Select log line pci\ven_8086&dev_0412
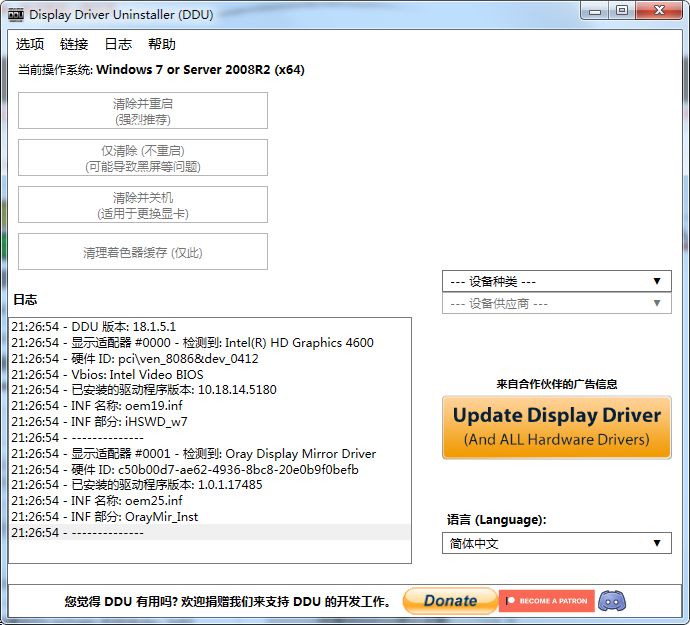The height and width of the screenshot is (625, 690). pyautogui.click(x=210, y=358)
